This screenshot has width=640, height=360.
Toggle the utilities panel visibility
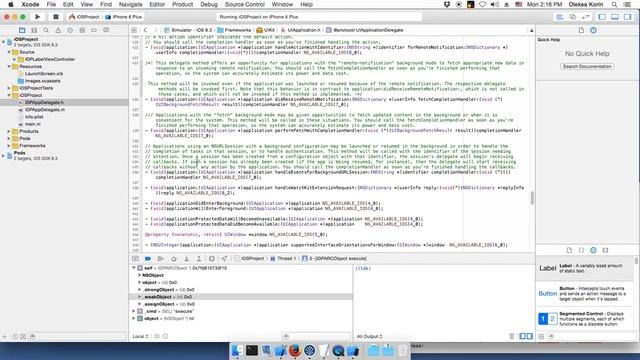coord(627,17)
